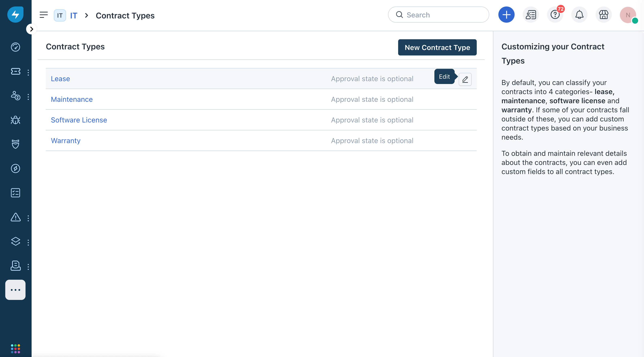Image resolution: width=644 pixels, height=357 pixels.
Task: Click the blue plus quick-create button
Action: [x=506, y=15]
